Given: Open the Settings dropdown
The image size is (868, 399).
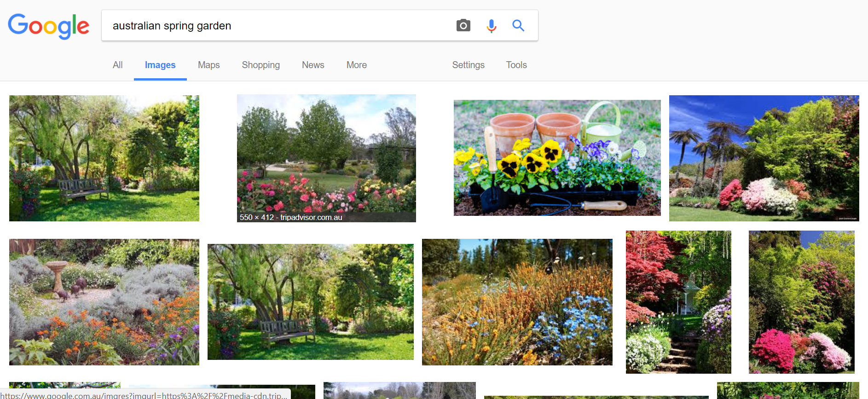Looking at the screenshot, I should (x=468, y=65).
